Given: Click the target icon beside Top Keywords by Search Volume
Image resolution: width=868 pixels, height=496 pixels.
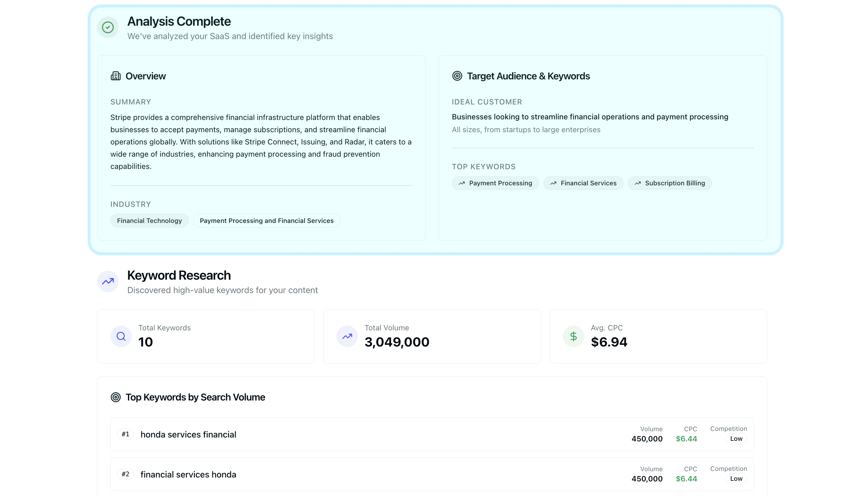Looking at the screenshot, I should coord(116,397).
